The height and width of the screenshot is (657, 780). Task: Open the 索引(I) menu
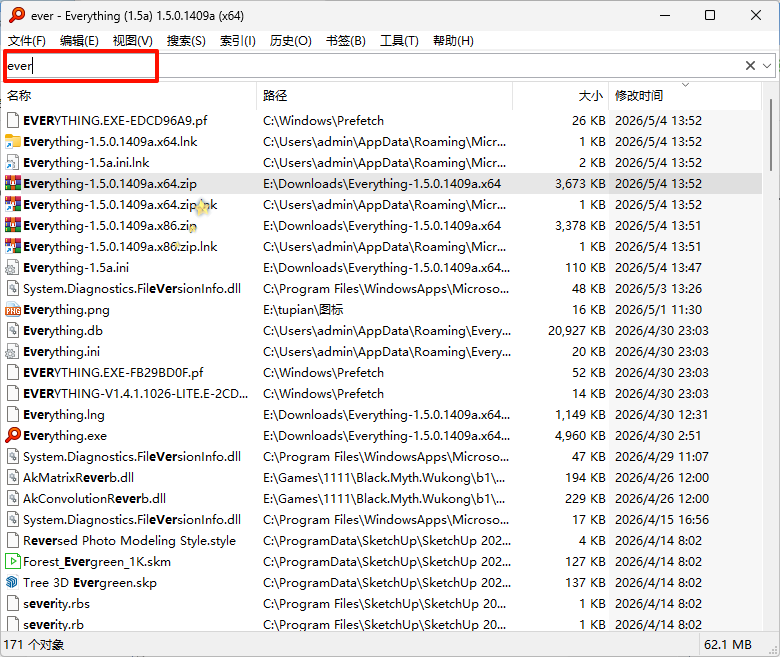238,41
